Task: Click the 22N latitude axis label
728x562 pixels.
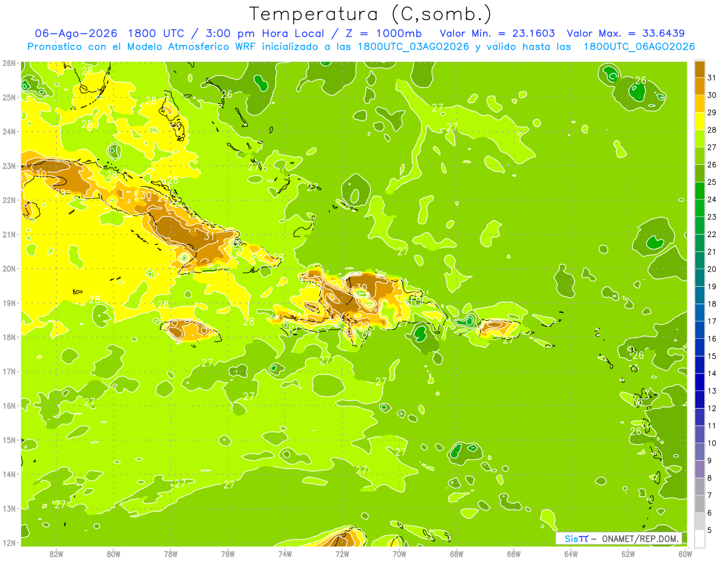Action: tap(8, 200)
